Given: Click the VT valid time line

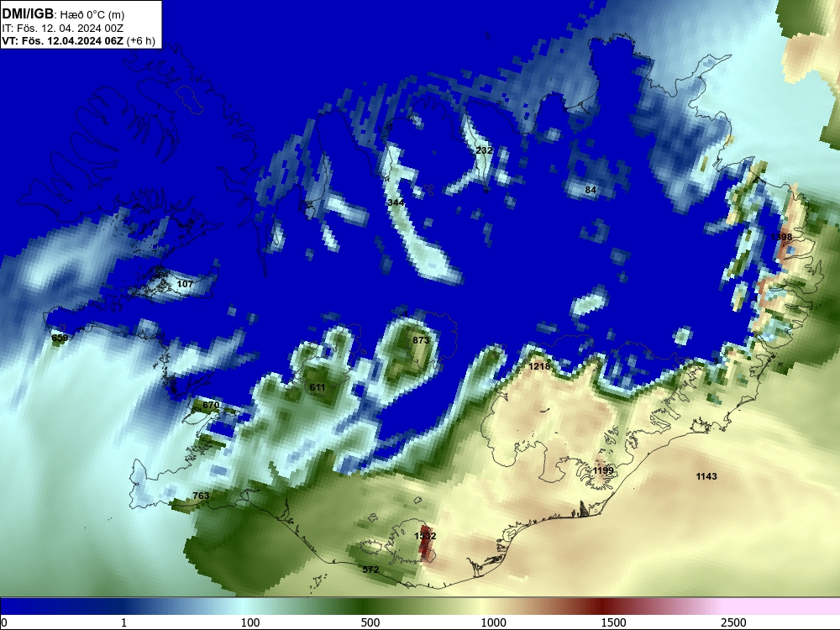Looking at the screenshot, I should pyautogui.click(x=79, y=40).
